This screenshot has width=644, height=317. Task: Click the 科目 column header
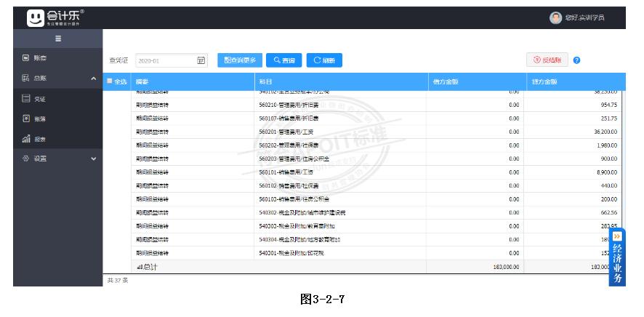coord(340,81)
